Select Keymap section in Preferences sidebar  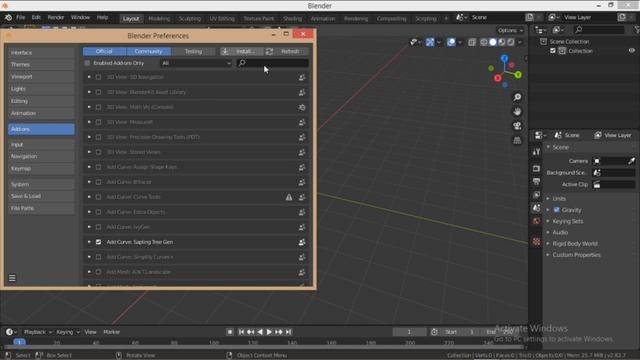click(x=41, y=169)
